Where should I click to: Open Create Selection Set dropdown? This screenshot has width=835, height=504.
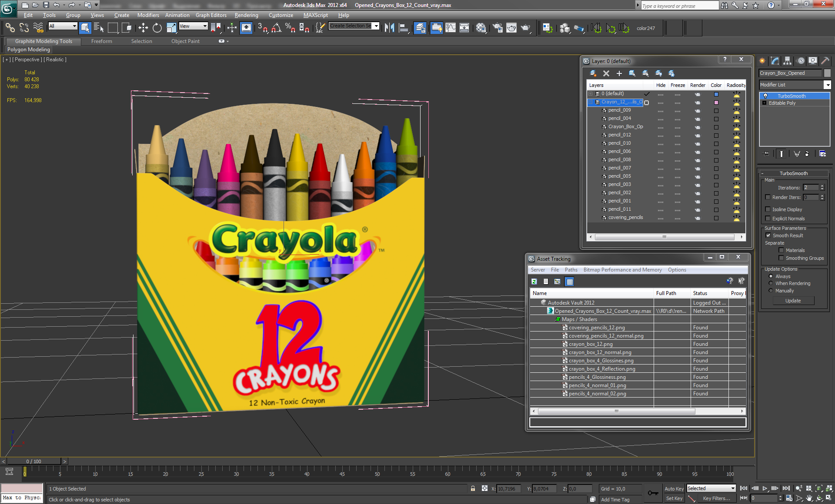click(376, 26)
